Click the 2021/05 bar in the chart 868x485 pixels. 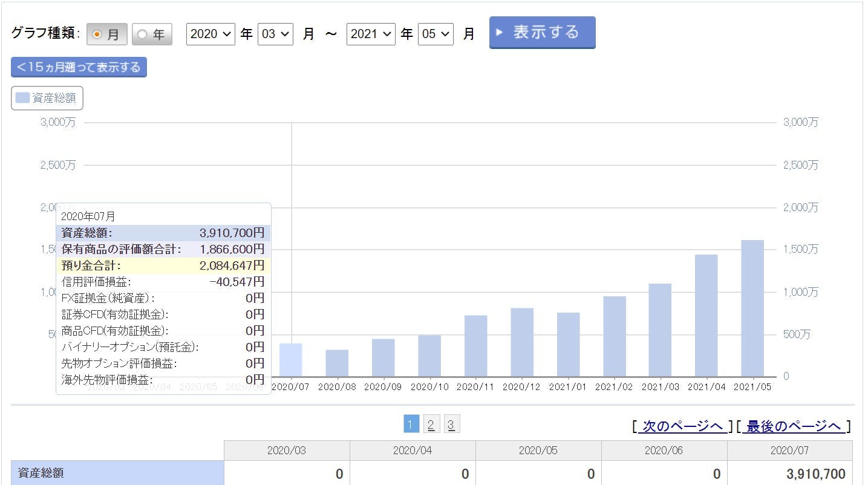752,308
